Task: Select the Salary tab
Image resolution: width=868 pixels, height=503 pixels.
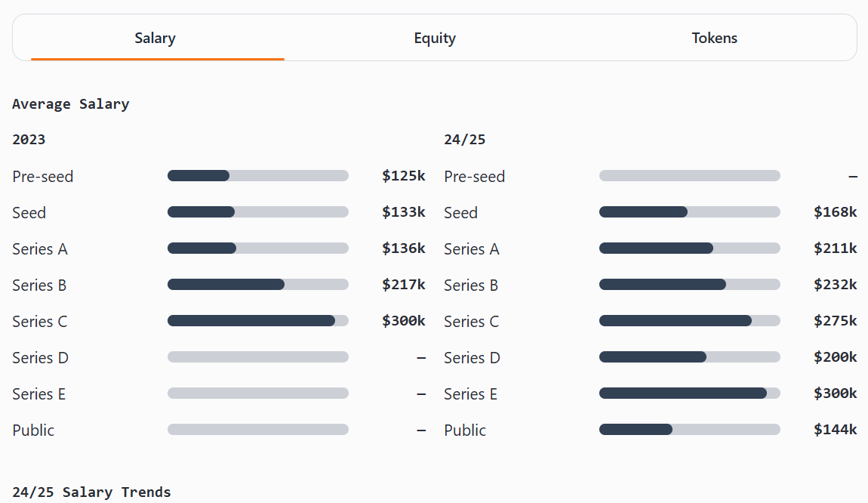Action: [155, 38]
